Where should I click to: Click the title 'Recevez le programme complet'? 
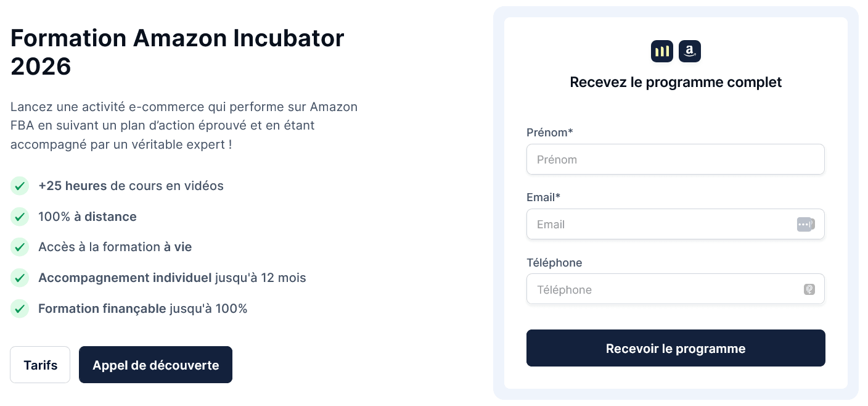(676, 82)
